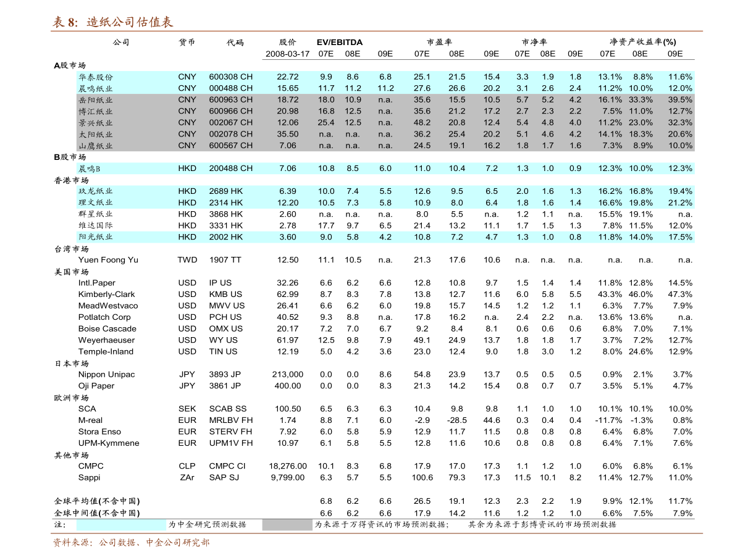This screenshot has height=560, width=756.
Task: Click ticker code 600308 CH
Action: click(x=230, y=77)
